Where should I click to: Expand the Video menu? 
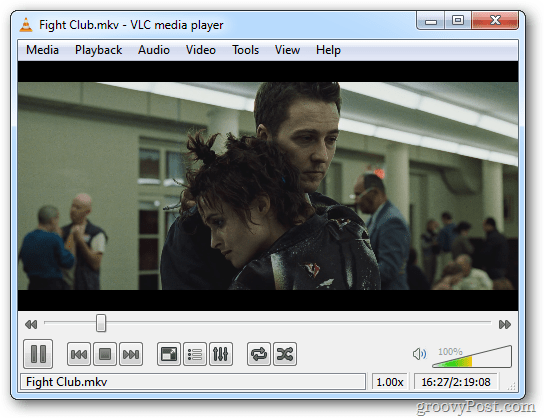(x=201, y=50)
